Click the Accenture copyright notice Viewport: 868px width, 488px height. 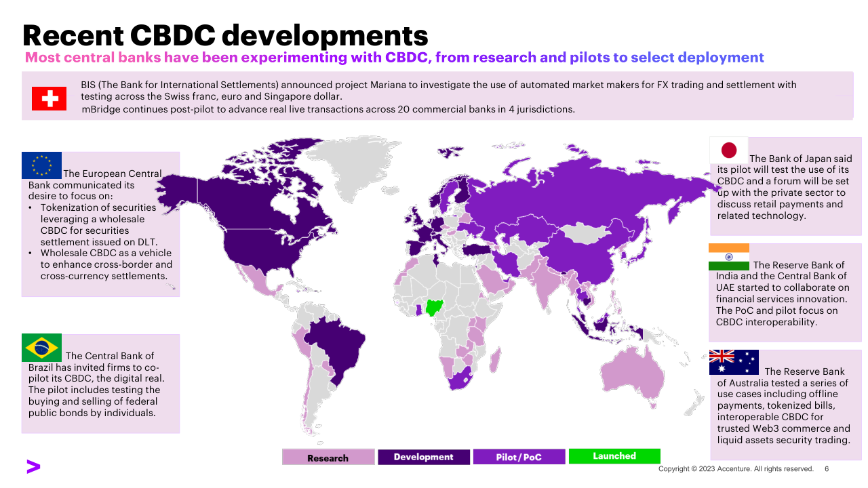(x=736, y=469)
